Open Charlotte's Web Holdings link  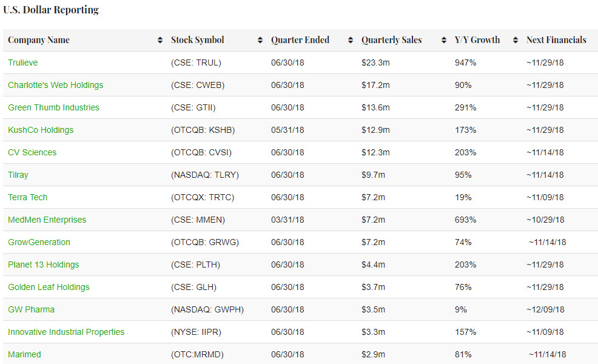tap(55, 85)
